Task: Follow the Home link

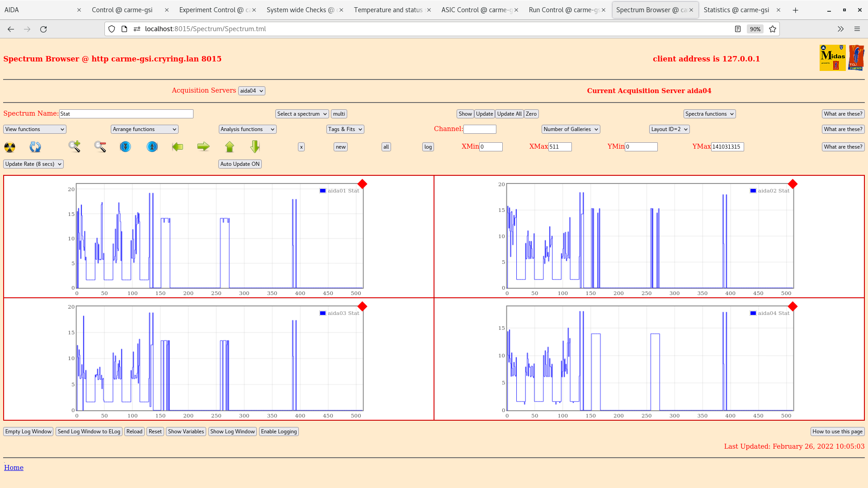Action: [x=14, y=468]
